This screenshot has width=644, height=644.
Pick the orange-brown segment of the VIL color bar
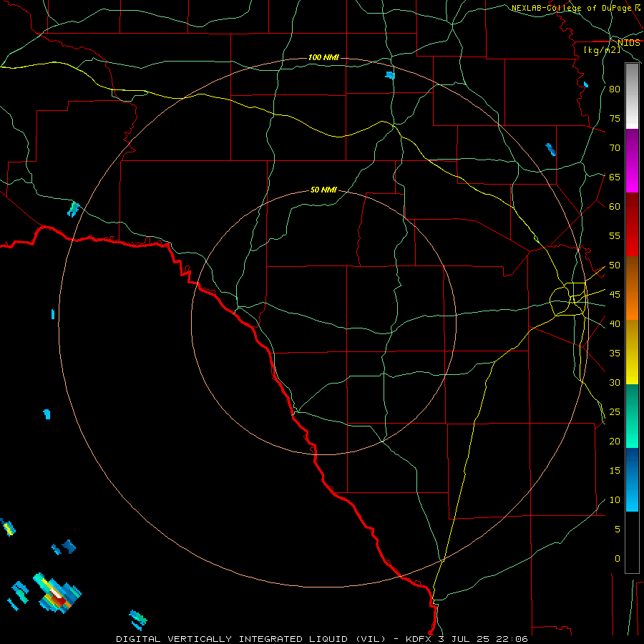(632, 288)
